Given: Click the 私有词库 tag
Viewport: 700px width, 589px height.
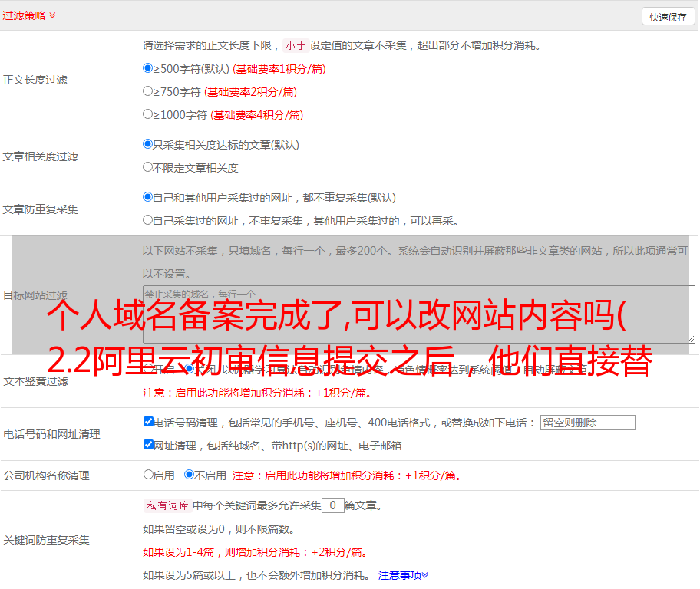Looking at the screenshot, I should point(168,505).
